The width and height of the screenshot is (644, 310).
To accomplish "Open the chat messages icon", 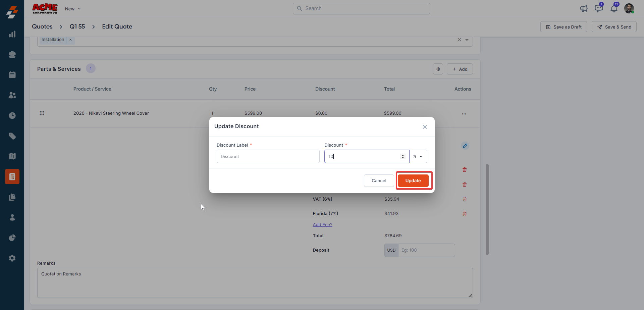I will coord(598,9).
